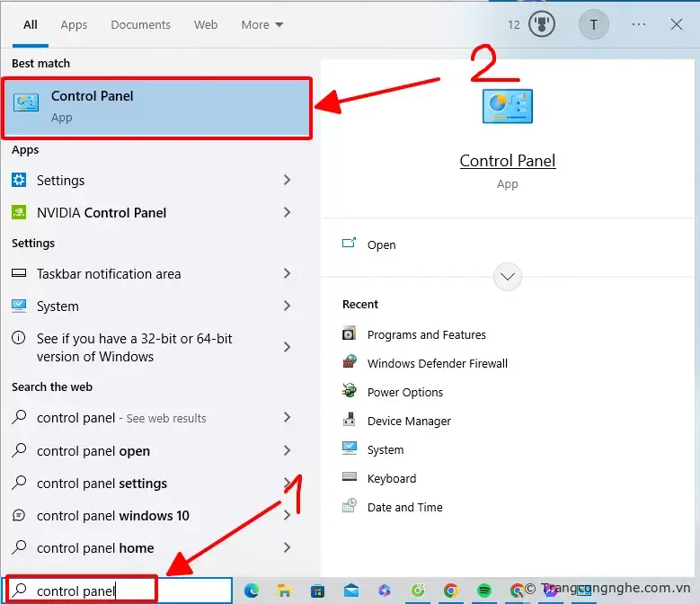The image size is (700, 604).
Task: Click the large Control Panel preview icon
Action: (508, 106)
